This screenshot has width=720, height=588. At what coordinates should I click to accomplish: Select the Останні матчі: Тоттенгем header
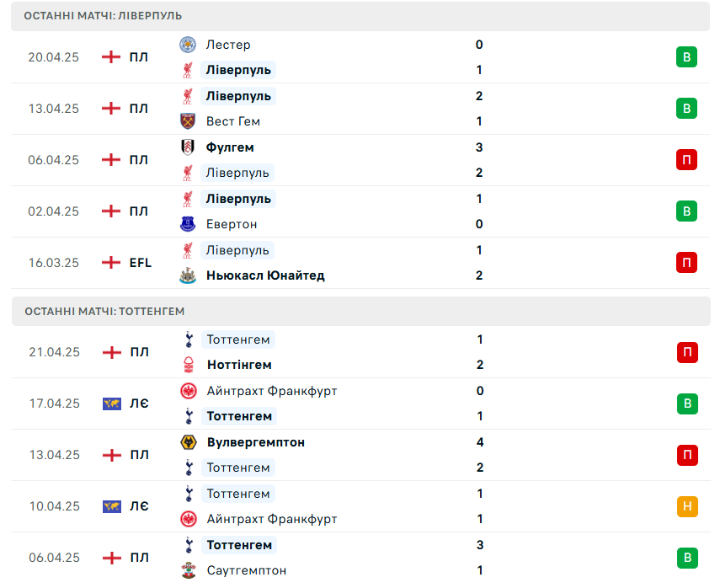point(361,312)
